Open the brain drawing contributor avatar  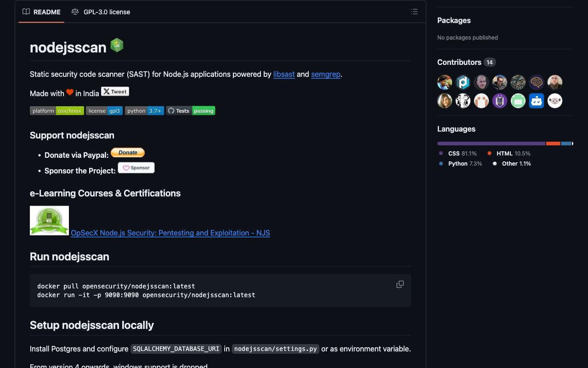[537, 82]
